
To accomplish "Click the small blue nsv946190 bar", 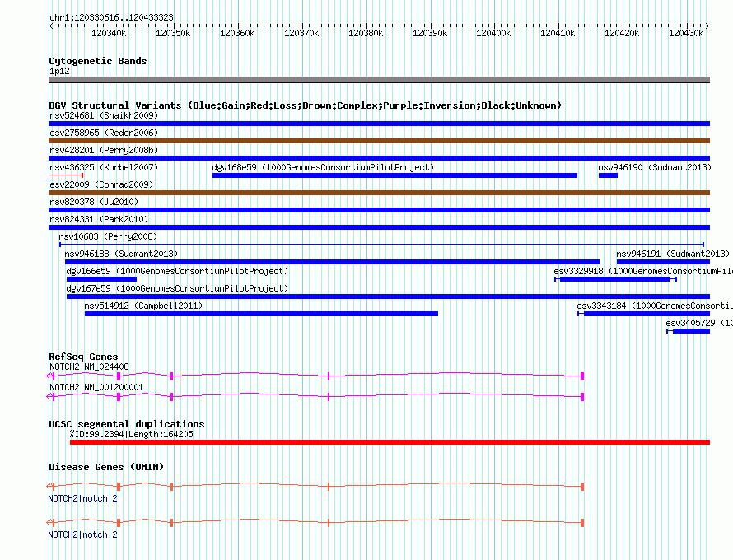I will (x=608, y=175).
